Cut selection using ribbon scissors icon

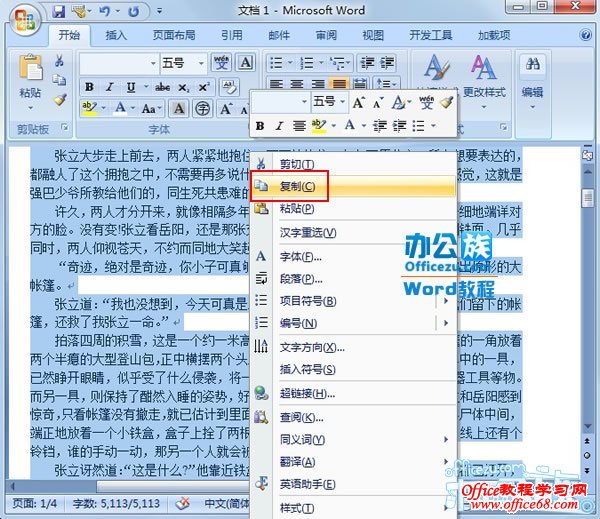tap(59, 60)
